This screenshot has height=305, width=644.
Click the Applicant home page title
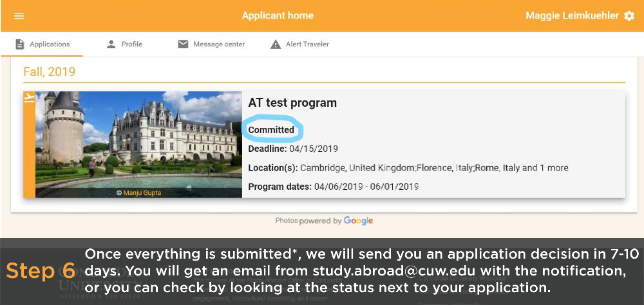278,16
